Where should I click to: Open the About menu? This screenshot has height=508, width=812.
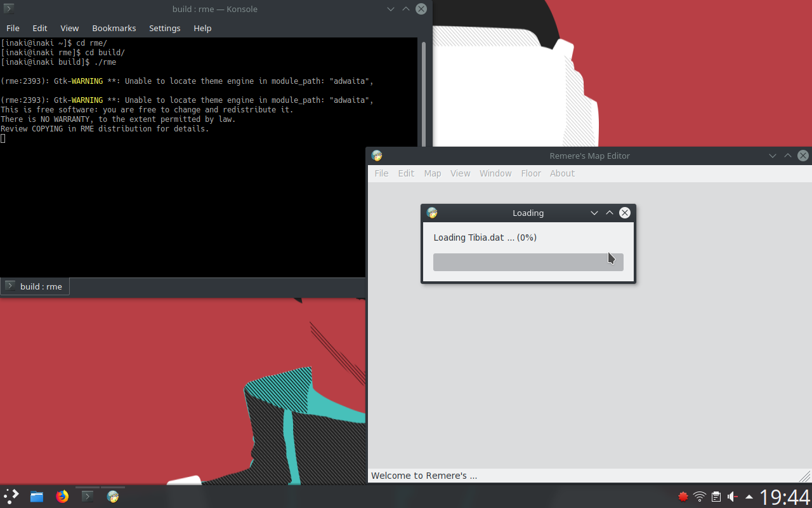pyautogui.click(x=562, y=173)
